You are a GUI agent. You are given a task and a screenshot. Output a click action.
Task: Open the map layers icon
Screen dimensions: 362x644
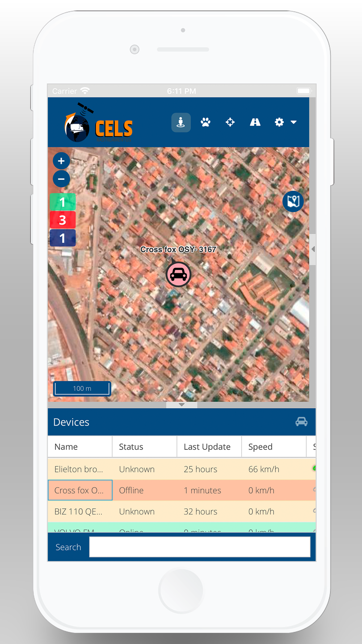293,201
